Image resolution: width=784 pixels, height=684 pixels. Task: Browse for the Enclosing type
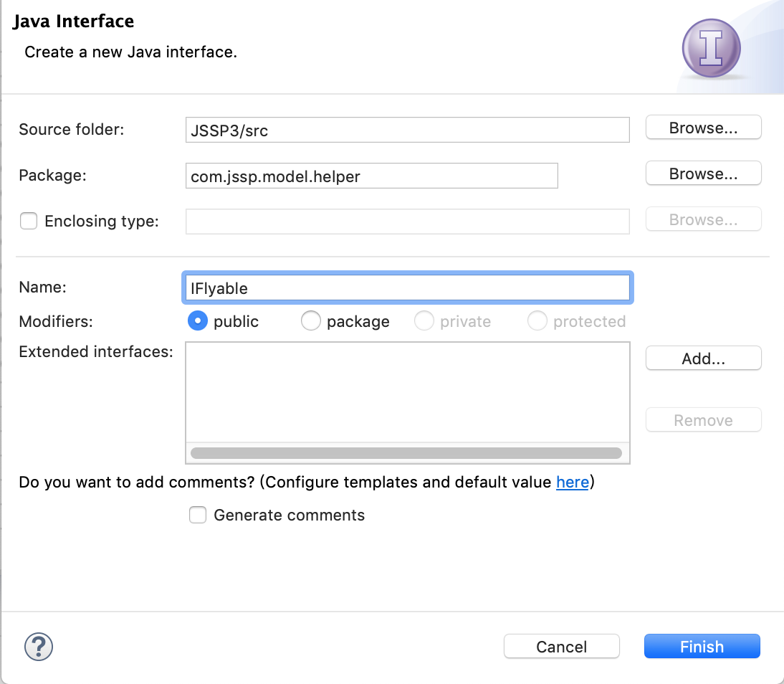pyautogui.click(x=704, y=219)
